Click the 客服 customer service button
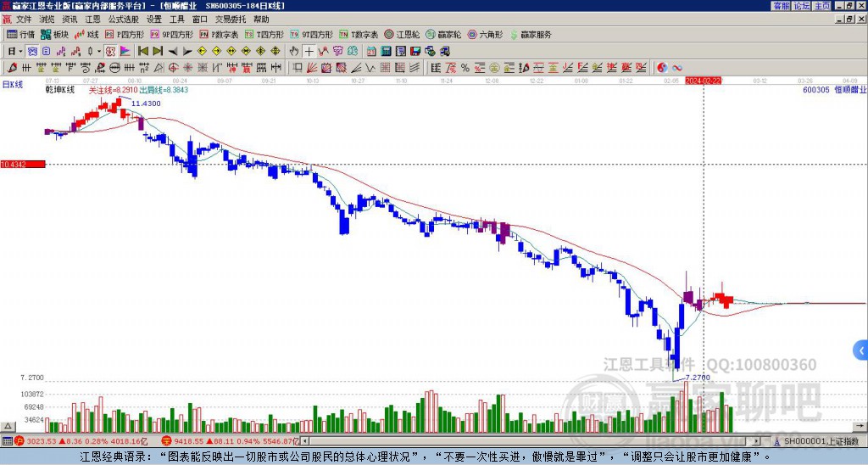 pos(781,6)
